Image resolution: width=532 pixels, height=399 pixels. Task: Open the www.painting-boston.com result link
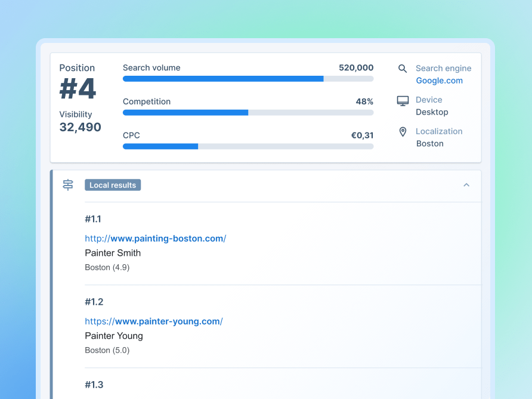(156, 238)
